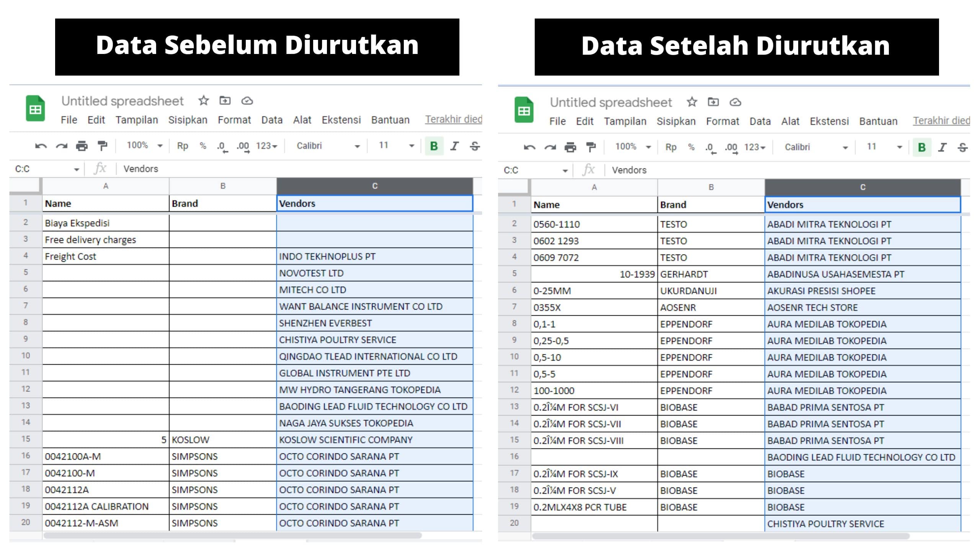Click the cloud save status icon in the right spreadsheet
The image size is (980, 551).
tap(735, 103)
